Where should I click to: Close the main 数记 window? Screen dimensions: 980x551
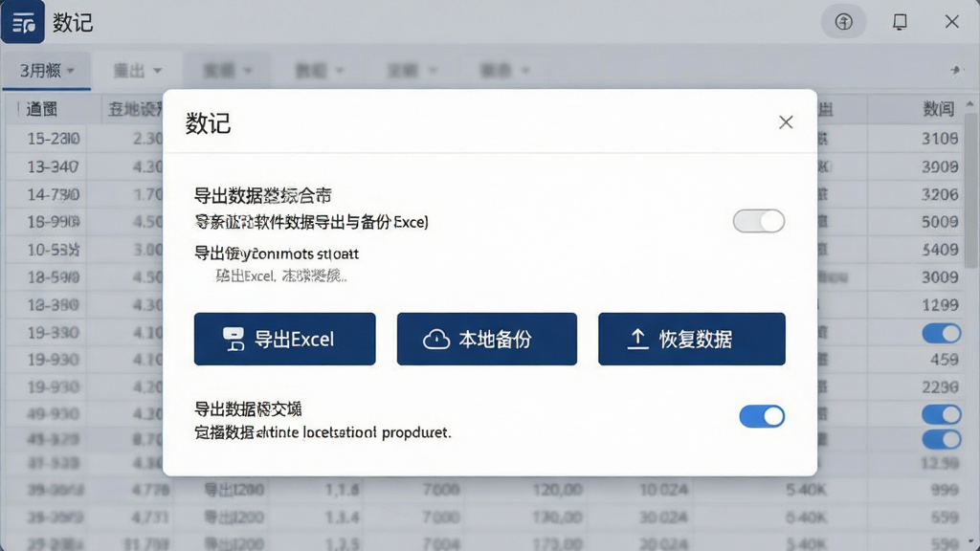951,22
